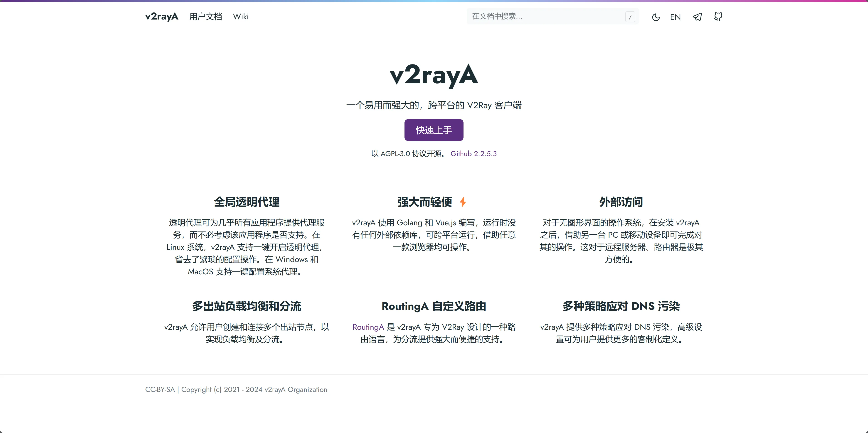Open the Telegram paper-plane icon
This screenshot has width=868, height=433.
pyautogui.click(x=697, y=17)
